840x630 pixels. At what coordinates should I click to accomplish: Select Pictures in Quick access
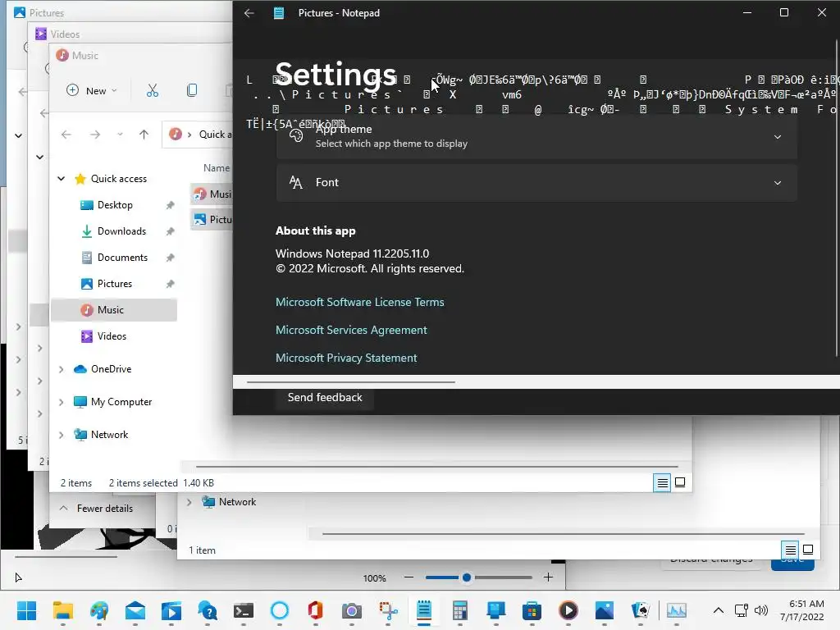(114, 284)
